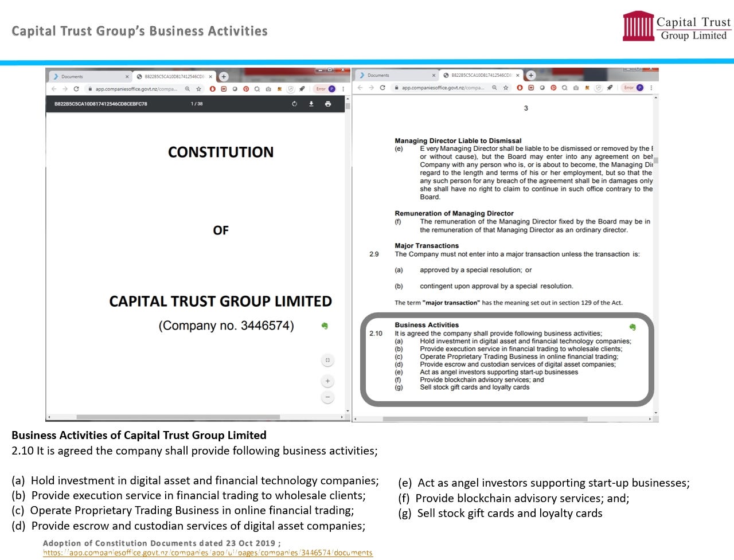The image size is (734, 560).
Task: Bookmark the page with right browser star
Action: tap(506, 88)
